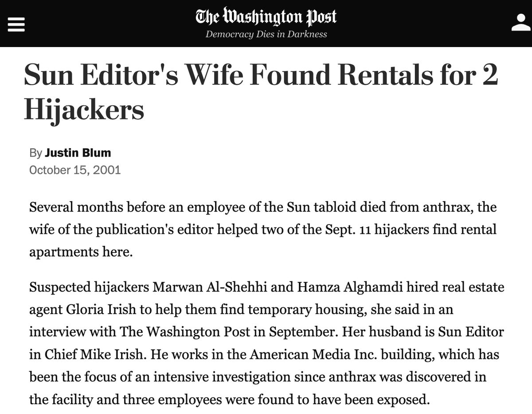Go to The Washington Post homepage logo

[x=266, y=17]
